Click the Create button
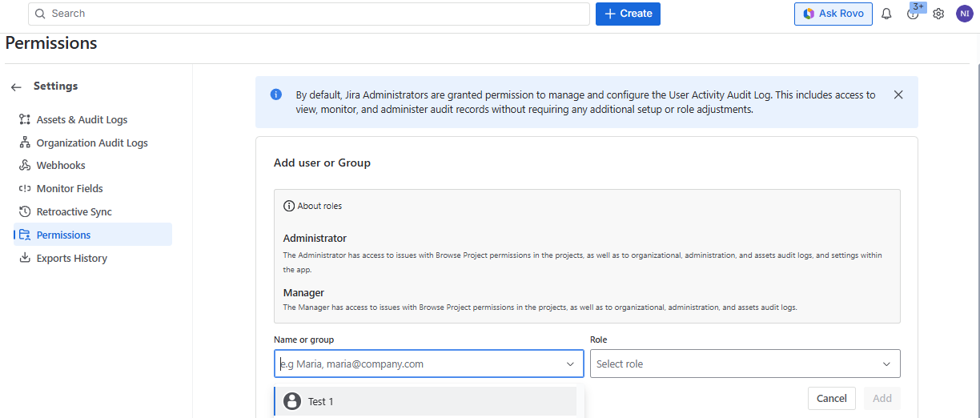 [x=628, y=14]
